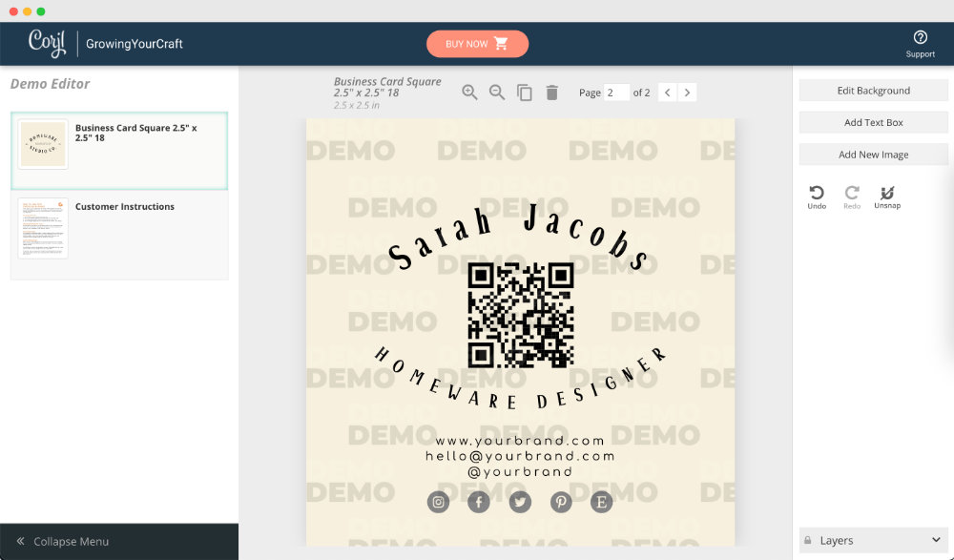The image size is (954, 560).
Task: Click the BUY NOW button
Action: coord(477,43)
